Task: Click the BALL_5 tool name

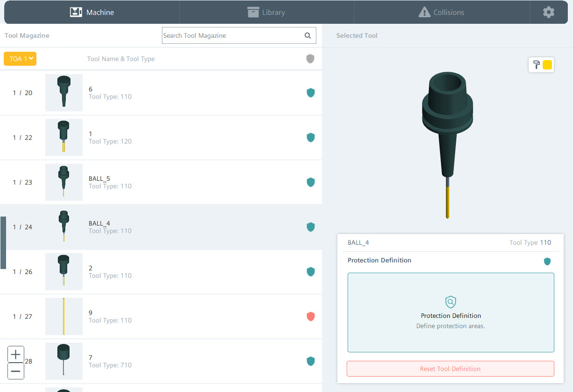Action: point(99,179)
